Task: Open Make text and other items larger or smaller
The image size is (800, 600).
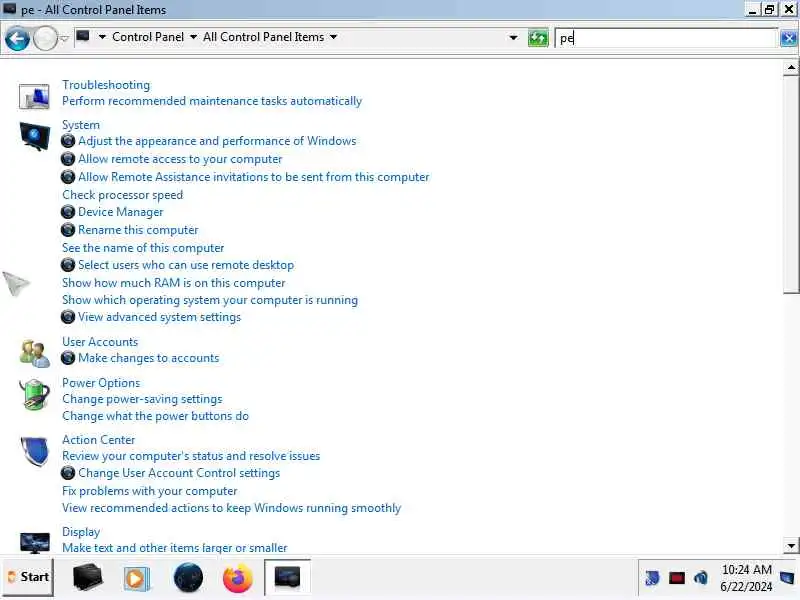Action: point(174,548)
